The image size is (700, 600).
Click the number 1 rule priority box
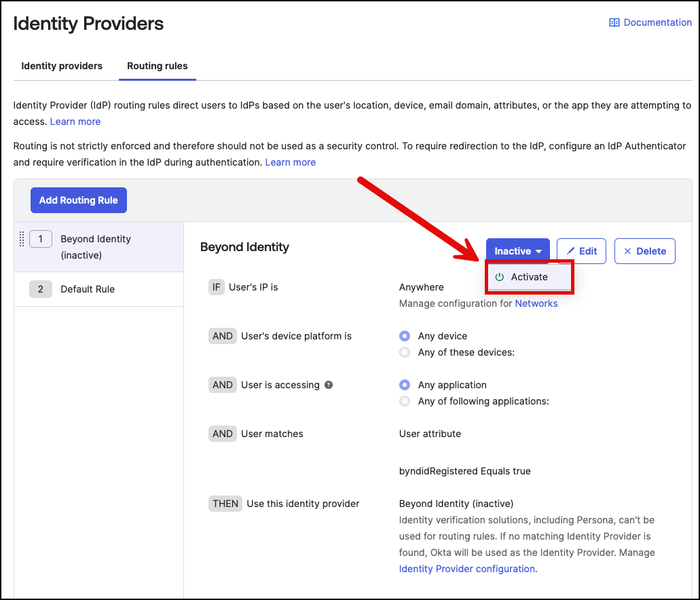41,240
